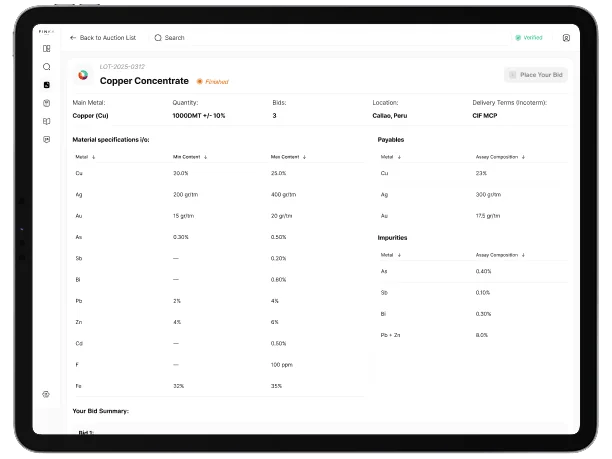Click the Impurities section heading

[x=392, y=238]
